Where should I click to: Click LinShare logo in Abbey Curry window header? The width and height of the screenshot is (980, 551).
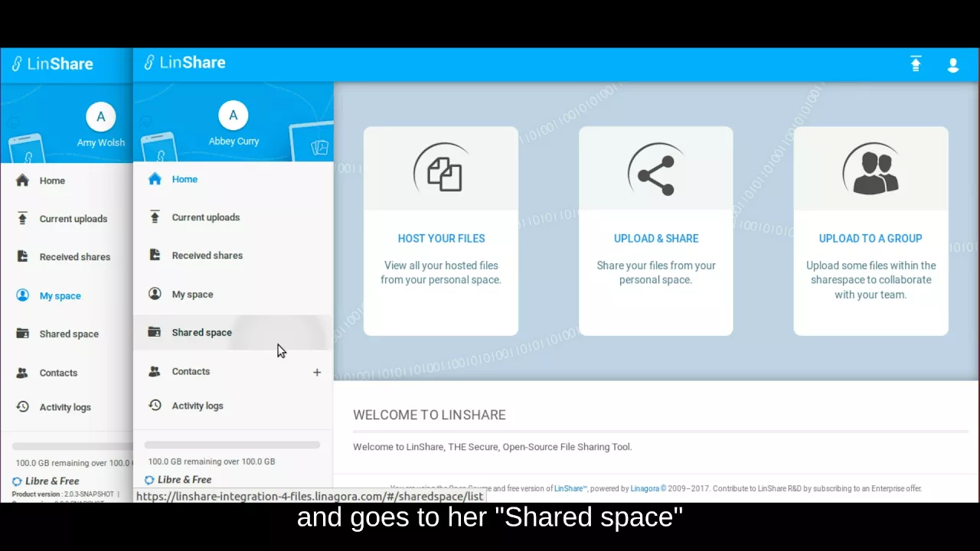tap(185, 63)
